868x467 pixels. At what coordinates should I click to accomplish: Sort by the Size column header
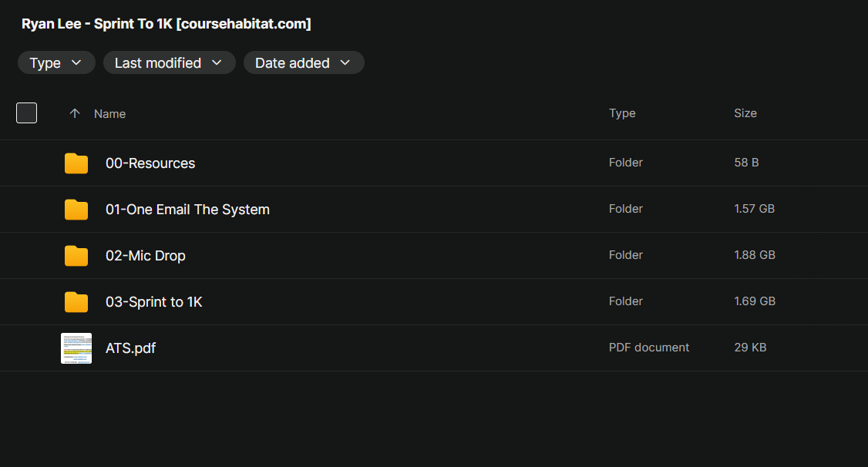[x=745, y=113]
